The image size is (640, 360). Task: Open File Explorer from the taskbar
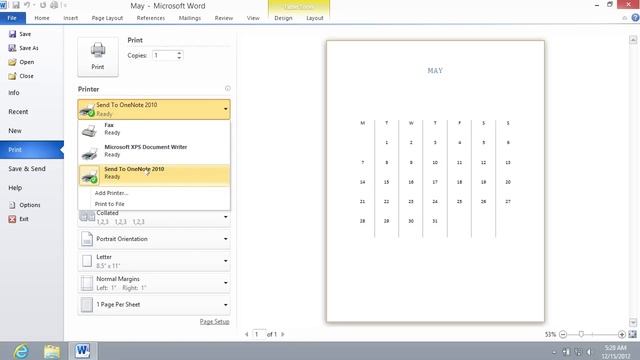point(52,351)
